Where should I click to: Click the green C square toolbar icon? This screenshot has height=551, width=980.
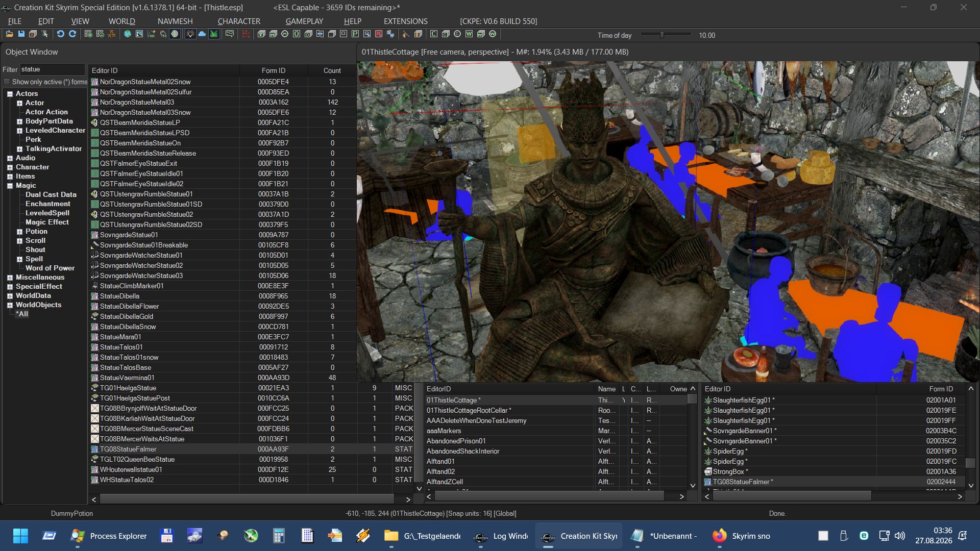pyautogui.click(x=434, y=34)
